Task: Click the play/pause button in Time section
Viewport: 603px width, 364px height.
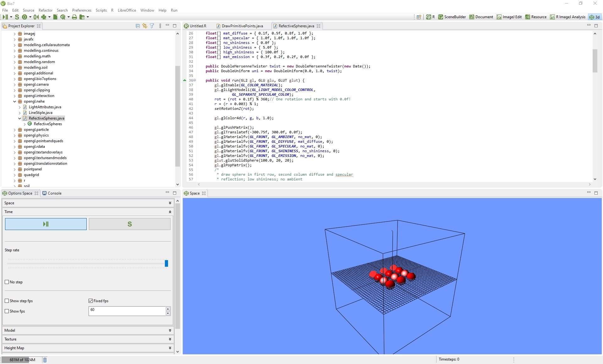Action: click(46, 224)
